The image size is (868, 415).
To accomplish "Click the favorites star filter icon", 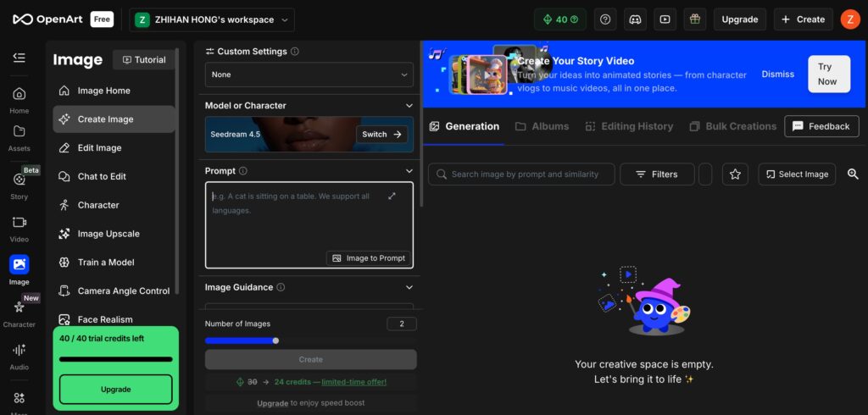I will (735, 174).
